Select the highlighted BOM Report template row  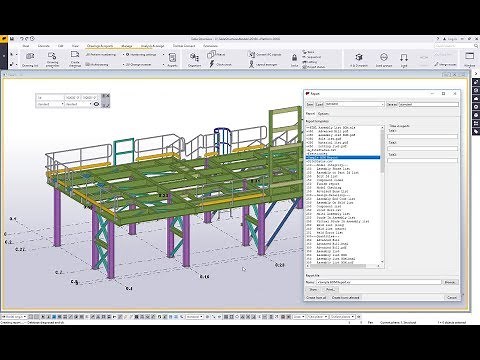pyautogui.click(x=343, y=157)
